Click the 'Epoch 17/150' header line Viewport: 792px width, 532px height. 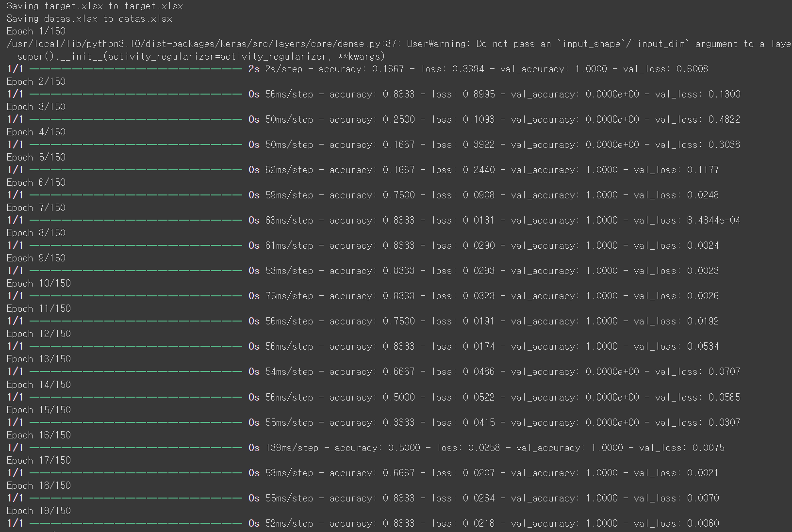pos(39,460)
